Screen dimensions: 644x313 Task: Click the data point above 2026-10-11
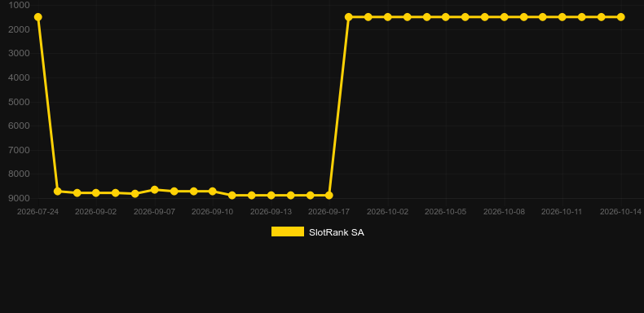[562, 17]
